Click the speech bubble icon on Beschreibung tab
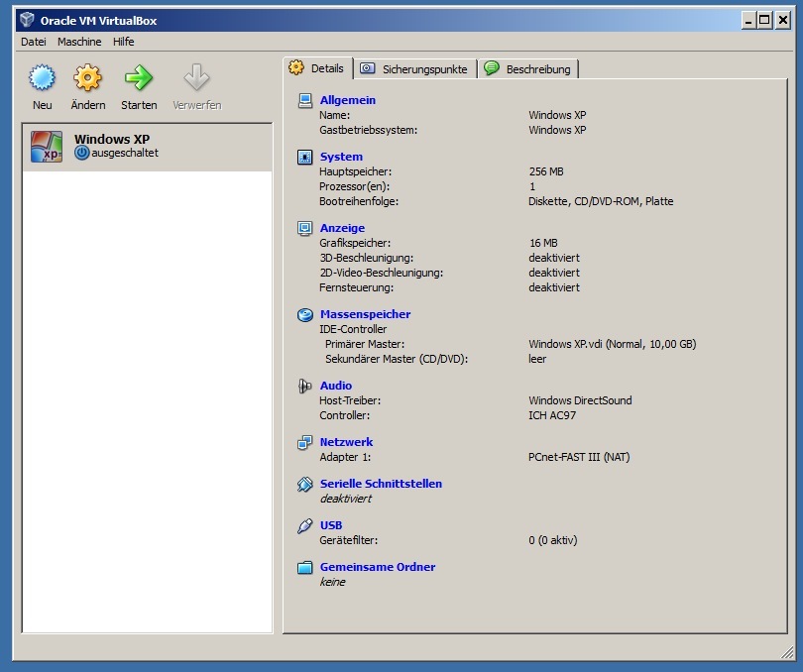 click(x=492, y=67)
